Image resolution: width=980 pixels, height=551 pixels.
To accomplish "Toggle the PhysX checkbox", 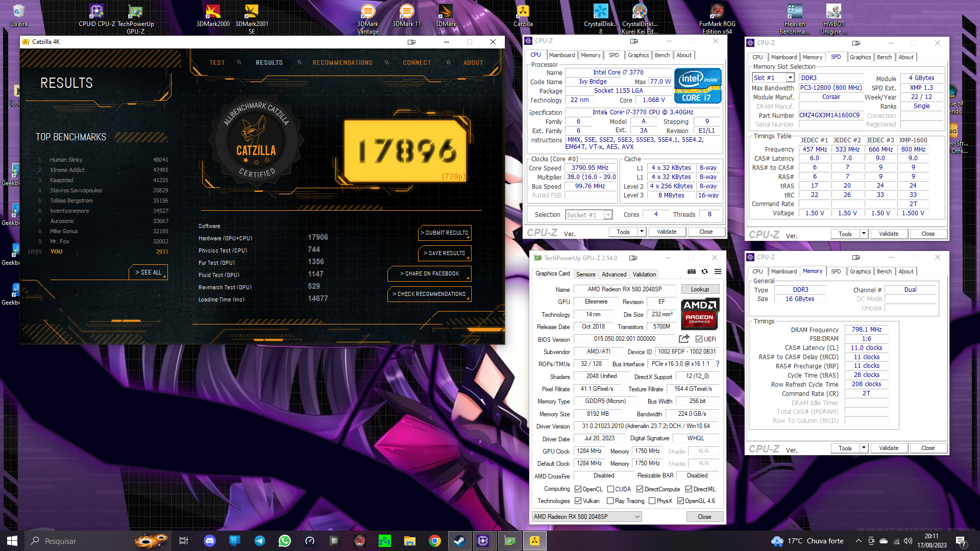I will 652,501.
